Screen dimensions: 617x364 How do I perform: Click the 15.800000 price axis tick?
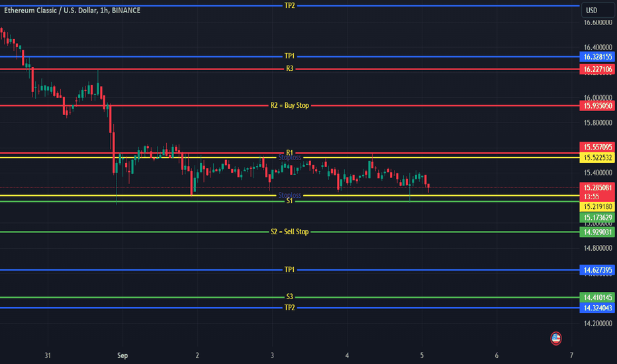click(597, 123)
